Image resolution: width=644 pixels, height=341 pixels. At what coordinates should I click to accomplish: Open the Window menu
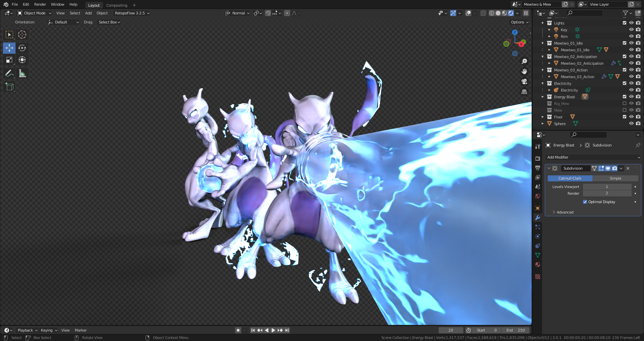click(57, 4)
